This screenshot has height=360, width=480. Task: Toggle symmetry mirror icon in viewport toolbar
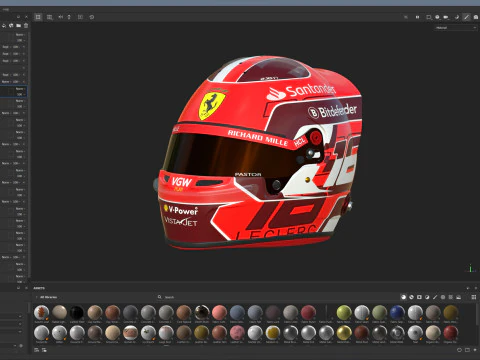tap(61, 17)
